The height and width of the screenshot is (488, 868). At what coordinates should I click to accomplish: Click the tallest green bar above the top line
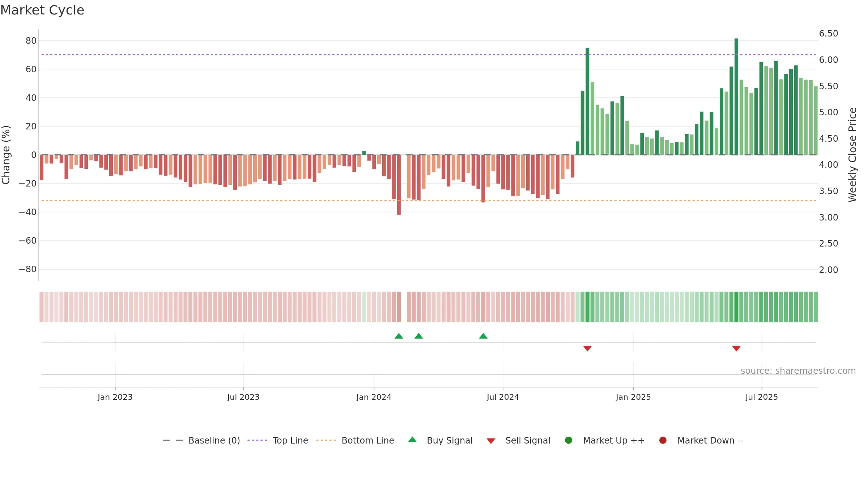pyautogui.click(x=736, y=97)
